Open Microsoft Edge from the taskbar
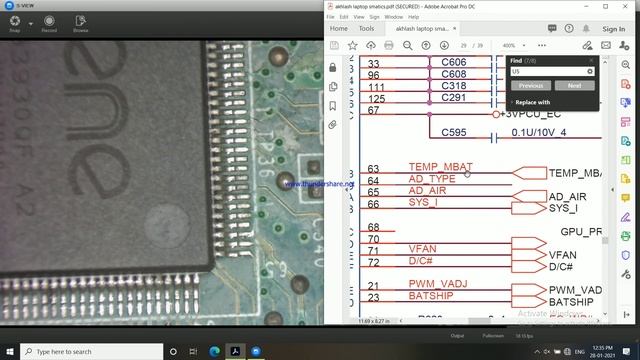 [x=215, y=351]
